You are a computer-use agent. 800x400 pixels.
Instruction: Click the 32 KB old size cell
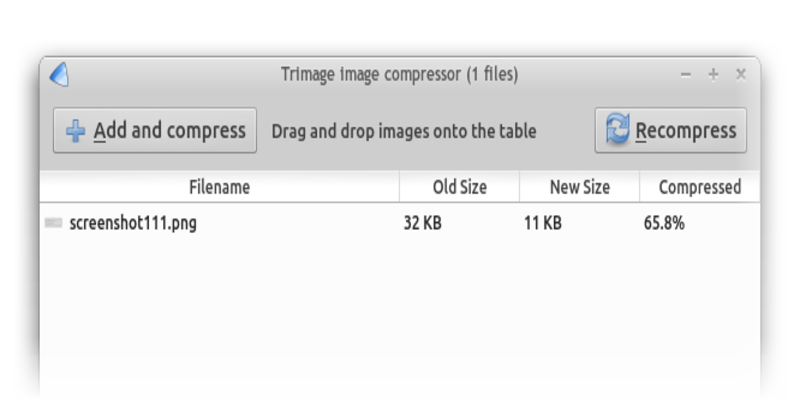pyautogui.click(x=422, y=223)
